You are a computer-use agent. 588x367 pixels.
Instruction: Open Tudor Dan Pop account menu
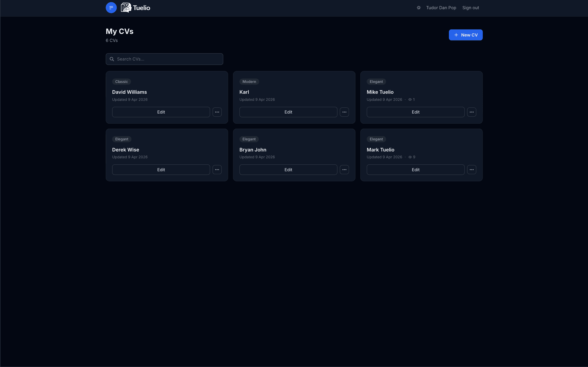point(441,8)
